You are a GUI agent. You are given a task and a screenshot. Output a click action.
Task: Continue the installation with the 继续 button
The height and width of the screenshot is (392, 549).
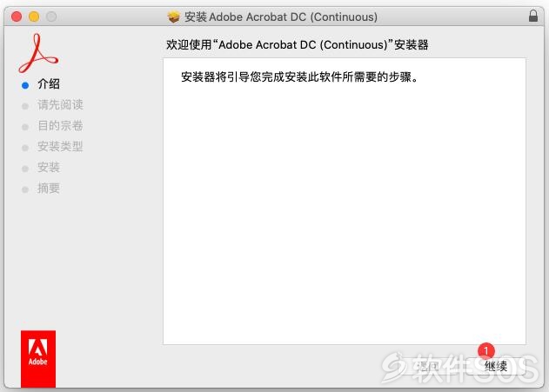click(x=496, y=366)
